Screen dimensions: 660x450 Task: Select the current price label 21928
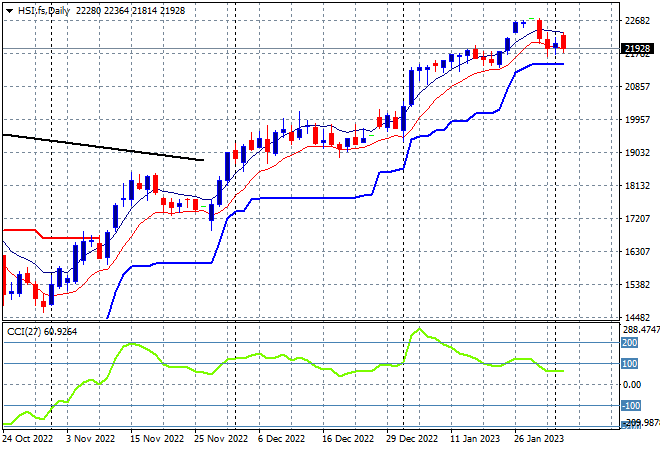point(637,49)
